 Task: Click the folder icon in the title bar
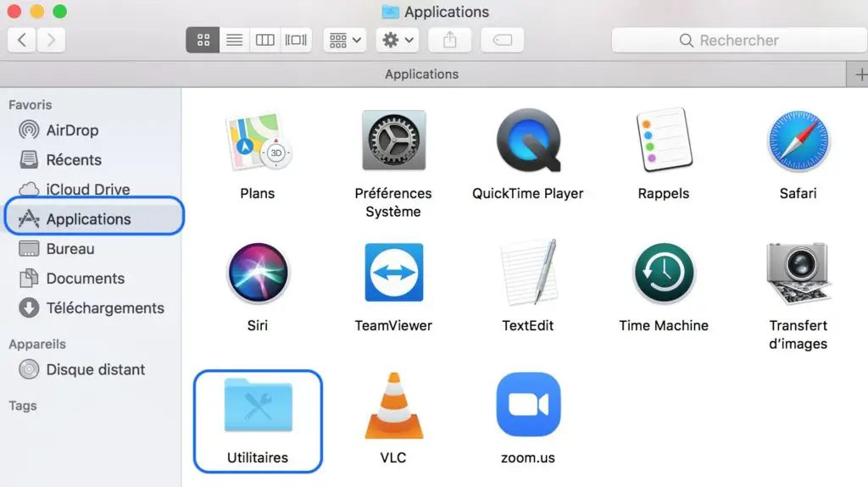[x=390, y=12]
